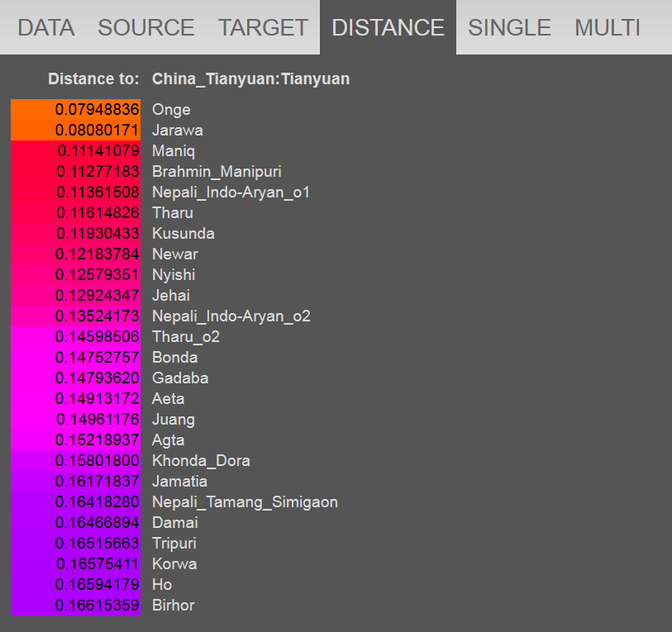Screen dimensions: 672x632
Task: Open the SOURCE tab
Action: (146, 27)
